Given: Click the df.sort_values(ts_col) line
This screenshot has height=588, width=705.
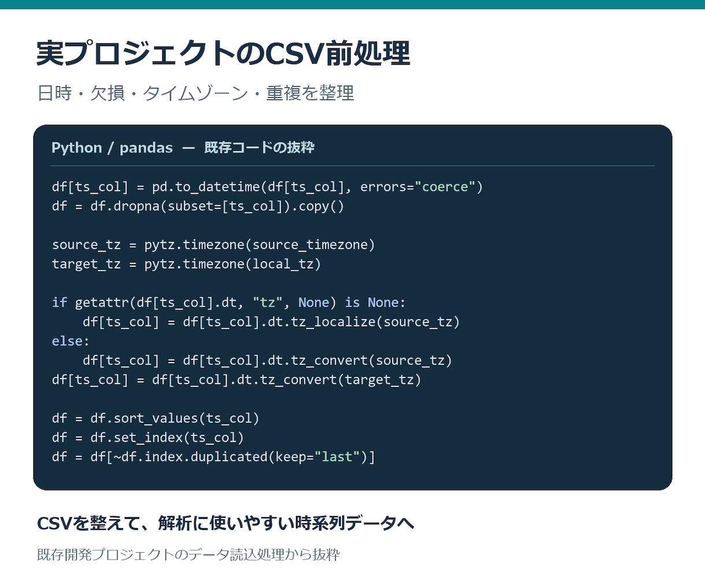Looking at the screenshot, I should point(155,418).
